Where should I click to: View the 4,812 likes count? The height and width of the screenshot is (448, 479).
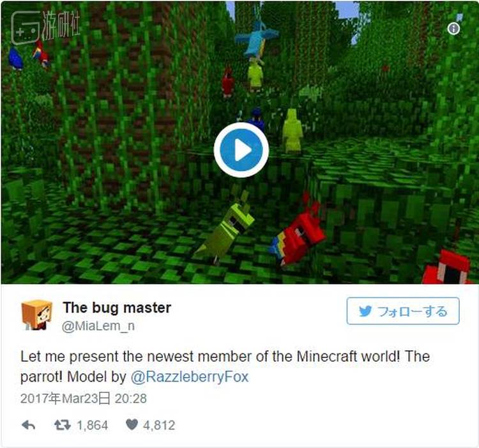click(159, 425)
